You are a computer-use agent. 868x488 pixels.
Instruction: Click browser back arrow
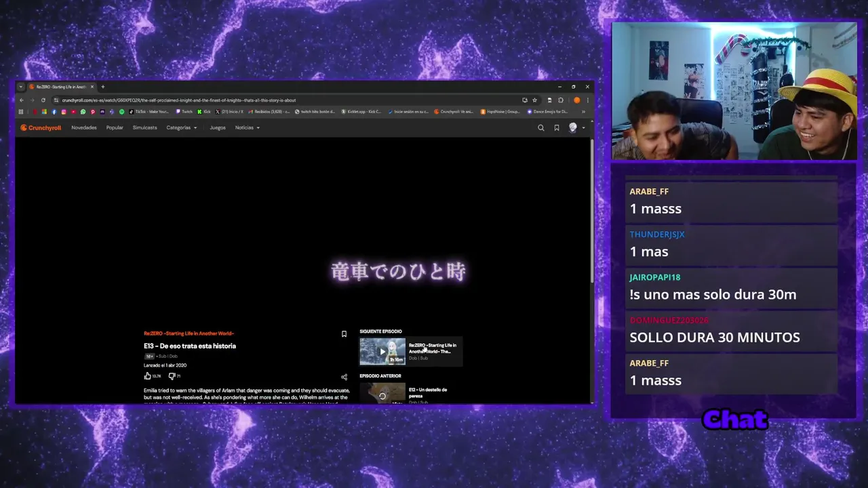pos(22,100)
